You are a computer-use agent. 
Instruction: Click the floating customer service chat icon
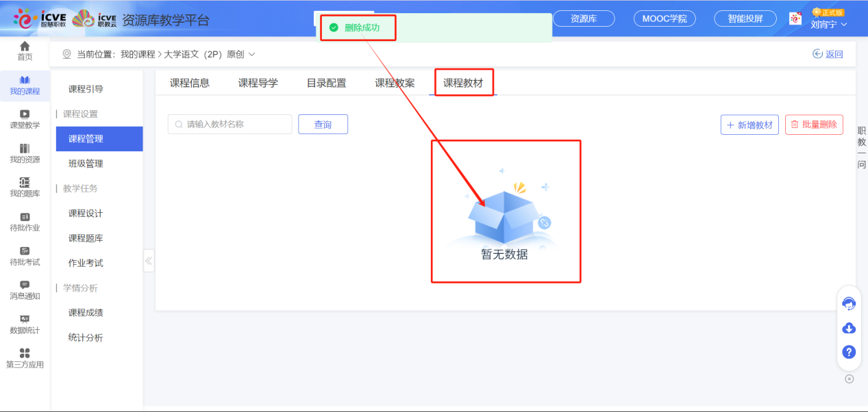[x=848, y=303]
